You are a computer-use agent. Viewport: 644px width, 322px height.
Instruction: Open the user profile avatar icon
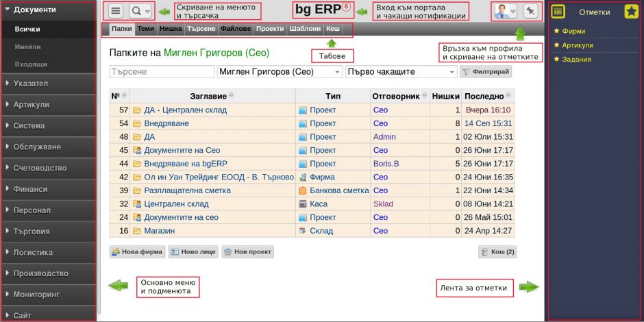502,11
